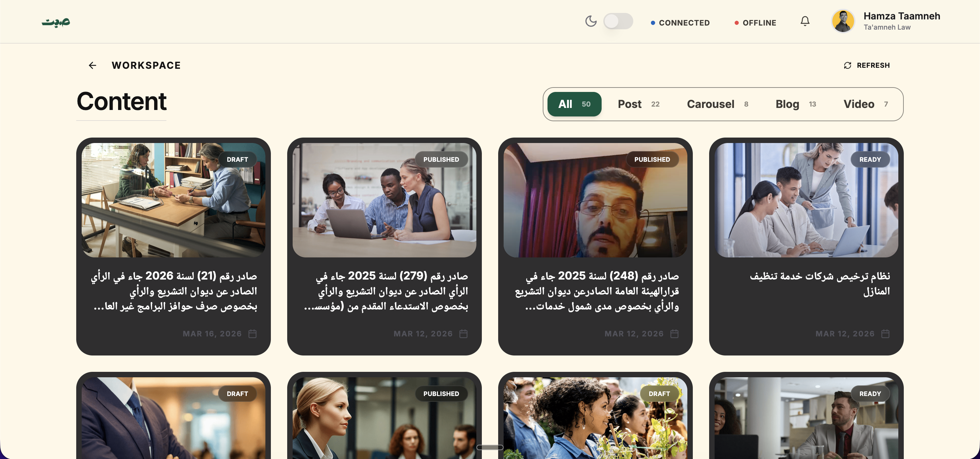
Task: Click the Content page heading
Action: point(122,101)
